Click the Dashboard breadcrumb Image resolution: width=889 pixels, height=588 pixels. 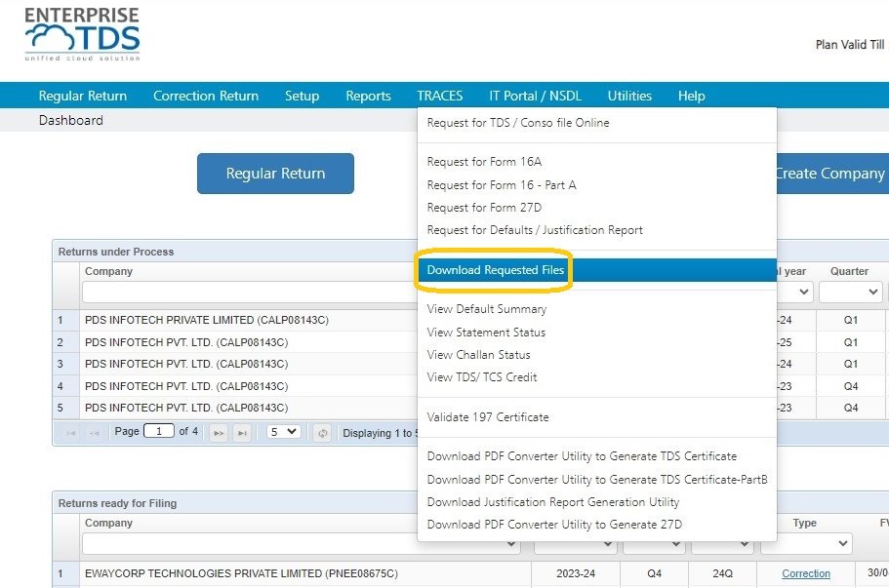(71, 120)
